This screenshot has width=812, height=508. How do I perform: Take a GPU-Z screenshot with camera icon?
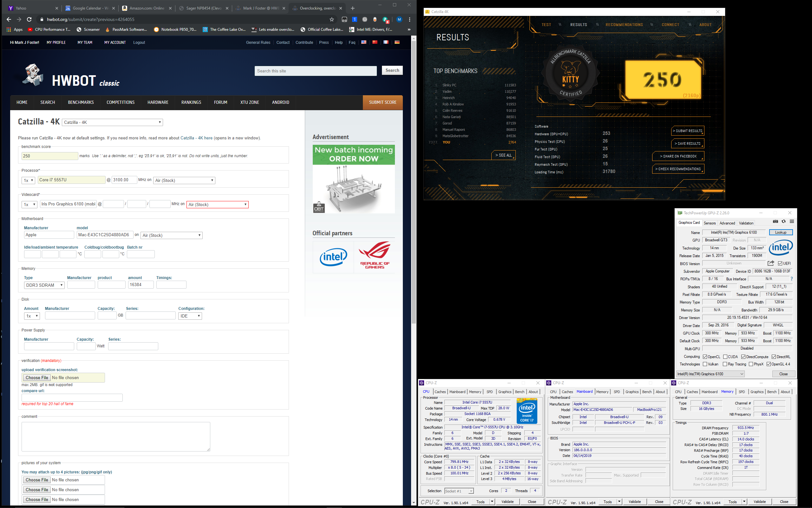(x=775, y=221)
